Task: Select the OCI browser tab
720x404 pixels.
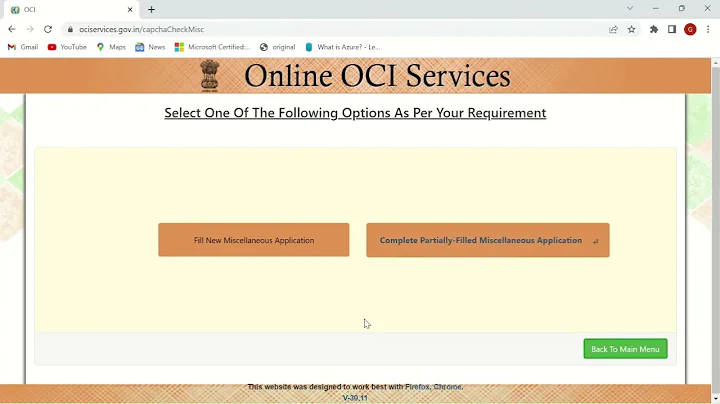Action: 71,10
